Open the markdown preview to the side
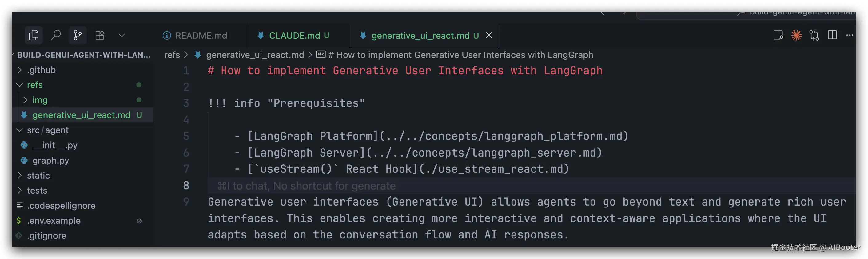 [778, 35]
